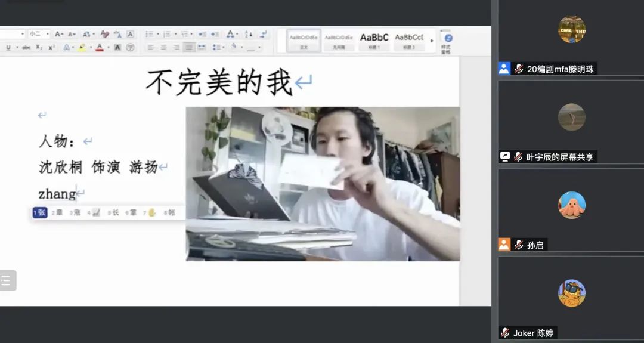Open the highlight color dropdown arrow

coord(91,47)
